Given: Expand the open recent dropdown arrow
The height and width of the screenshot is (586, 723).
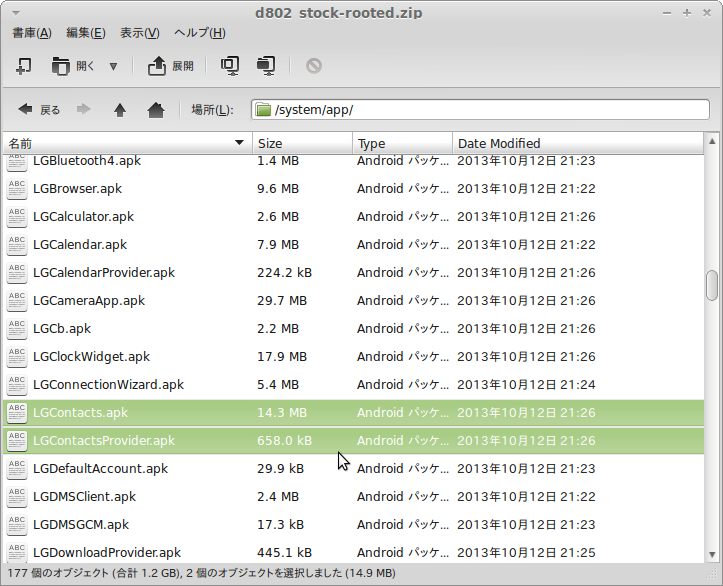Looking at the screenshot, I should tap(113, 66).
